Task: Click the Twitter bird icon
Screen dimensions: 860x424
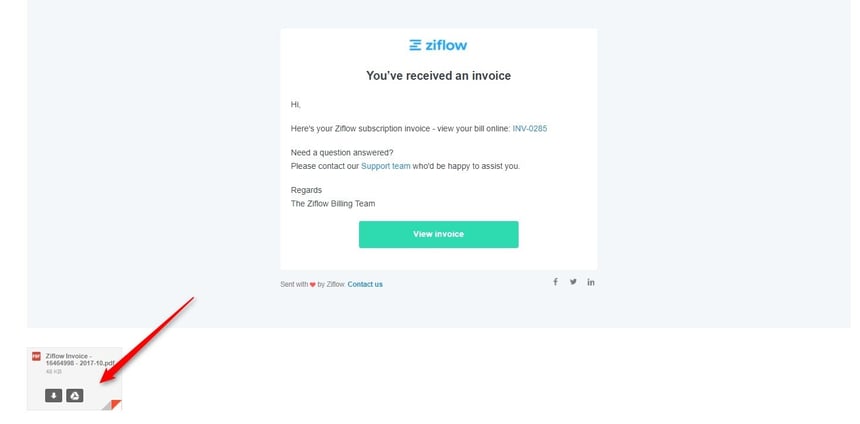Action: 573,282
